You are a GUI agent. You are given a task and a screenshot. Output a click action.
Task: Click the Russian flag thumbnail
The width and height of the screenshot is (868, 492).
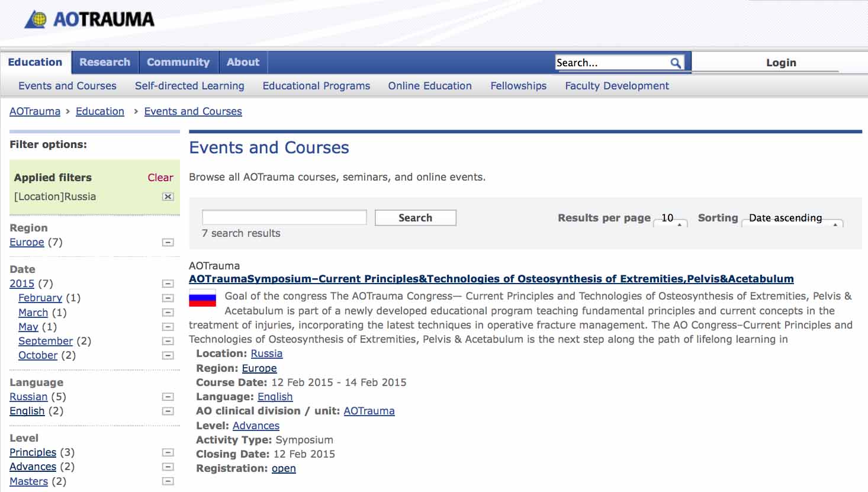click(x=202, y=298)
